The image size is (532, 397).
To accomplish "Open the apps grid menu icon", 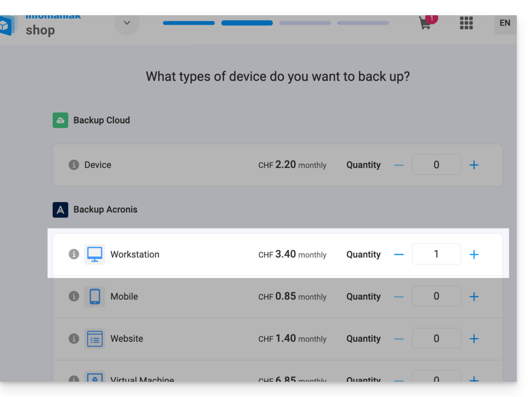I will [466, 23].
